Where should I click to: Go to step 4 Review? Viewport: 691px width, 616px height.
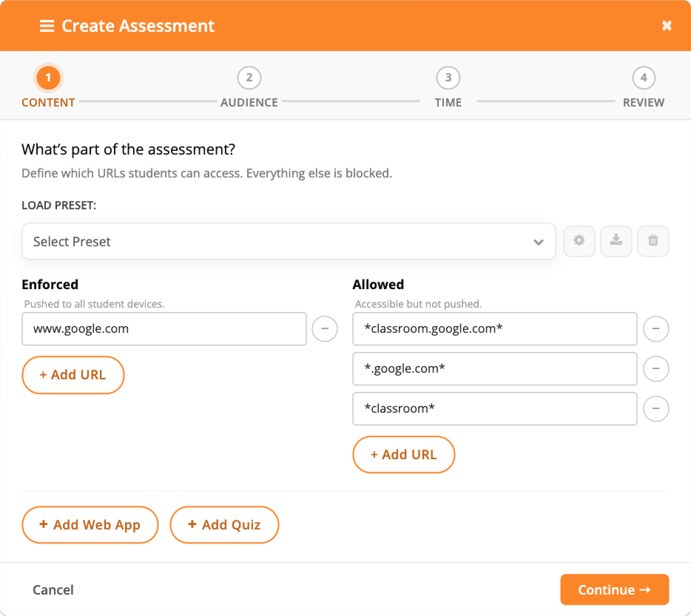coord(644,87)
